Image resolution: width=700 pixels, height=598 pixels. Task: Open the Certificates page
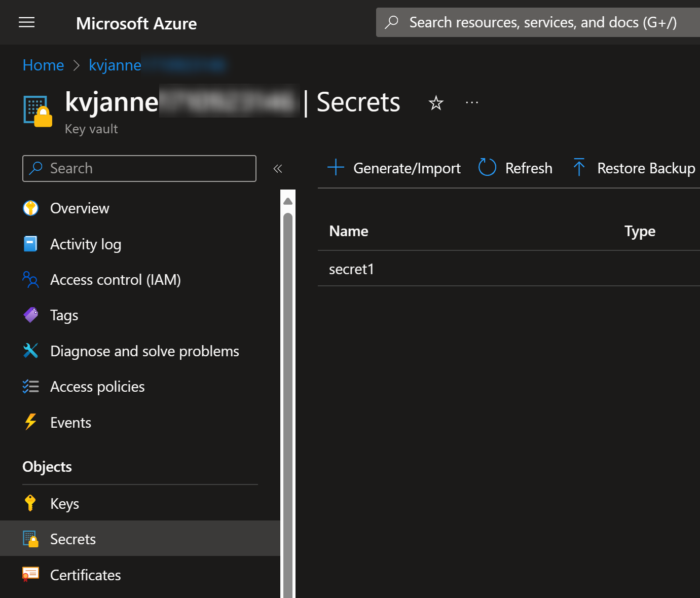[85, 575]
